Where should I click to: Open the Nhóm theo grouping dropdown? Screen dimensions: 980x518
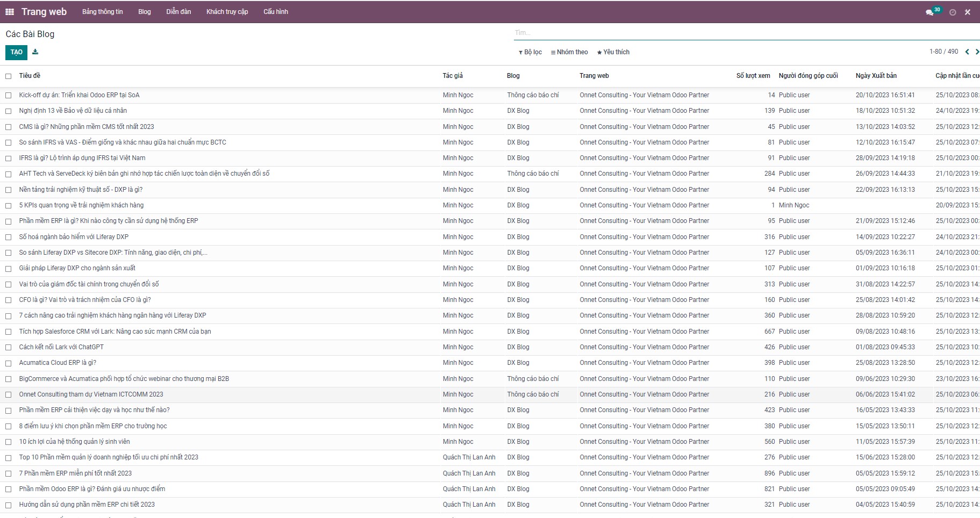(569, 52)
